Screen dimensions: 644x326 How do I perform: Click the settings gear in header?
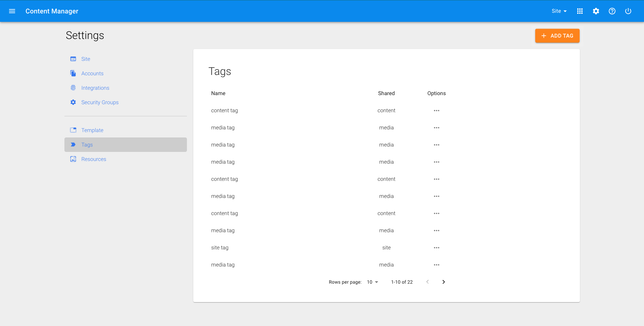point(596,11)
